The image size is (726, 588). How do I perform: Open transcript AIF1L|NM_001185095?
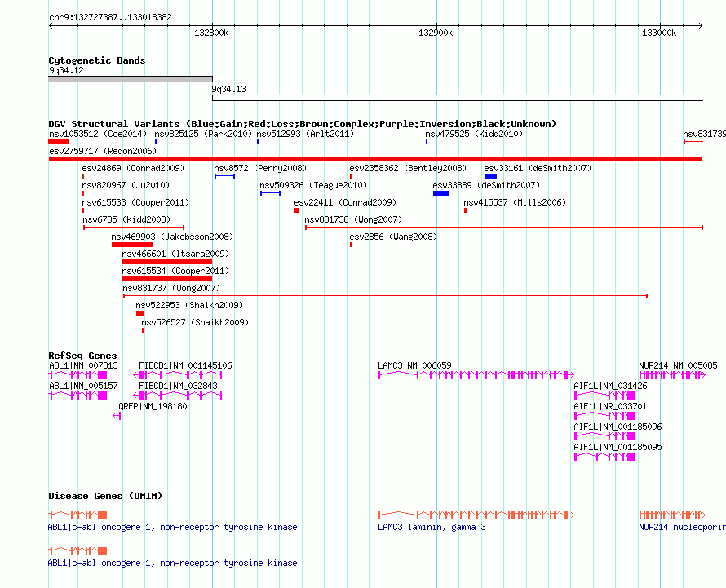pyautogui.click(x=618, y=447)
